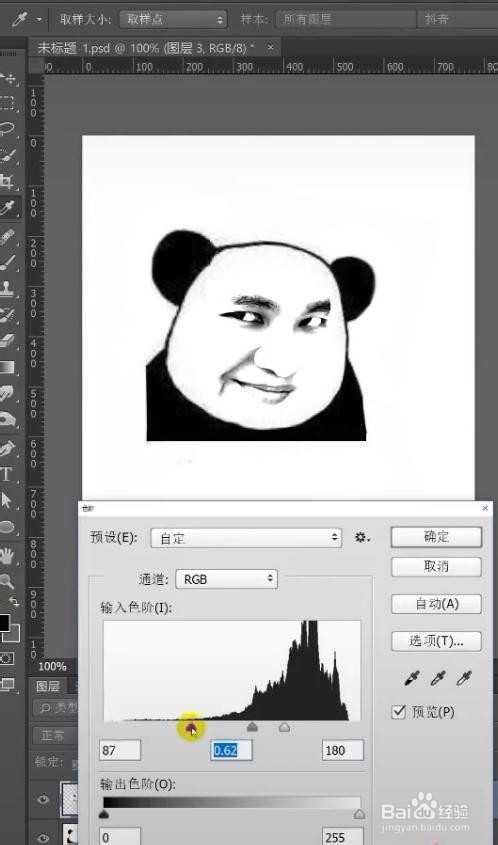Click the midtone input field showing 0.62
This screenshot has width=498, height=845.
click(231, 750)
